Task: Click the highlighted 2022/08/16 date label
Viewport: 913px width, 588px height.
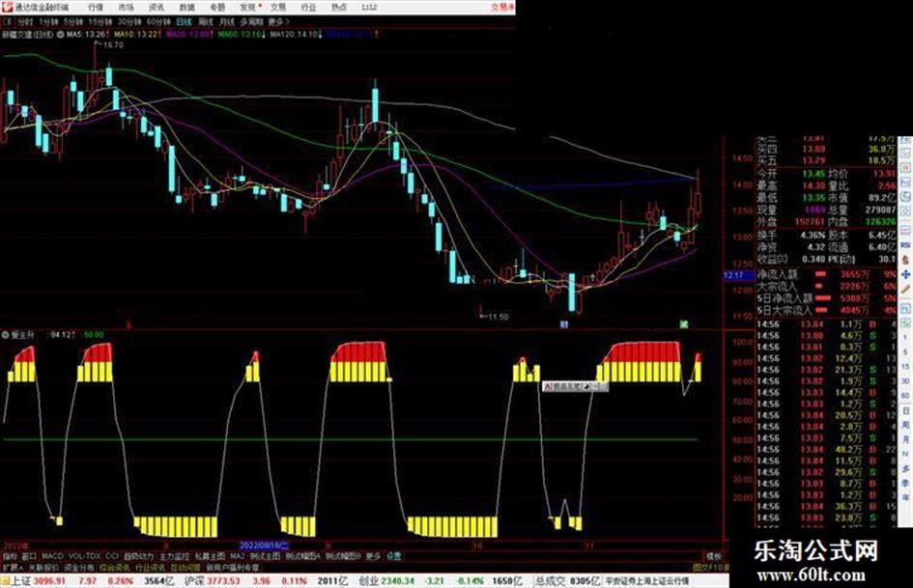Action: click(x=265, y=546)
